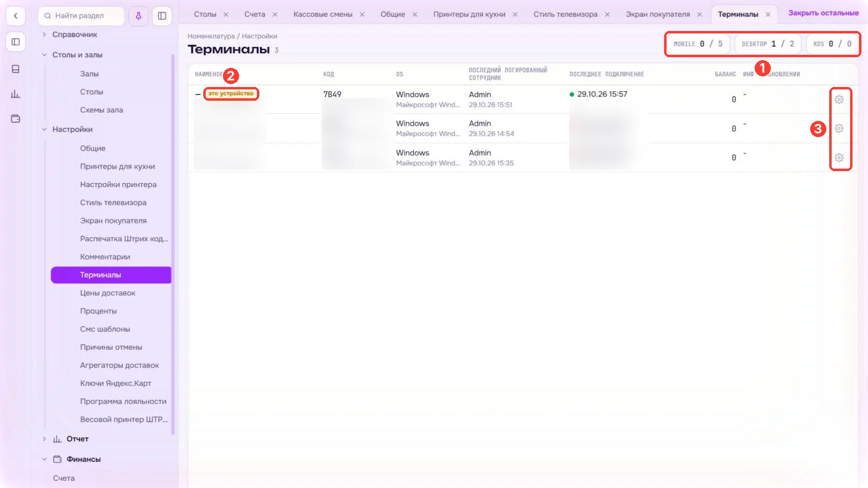
Task: Close the active Терминалы tab
Action: click(x=768, y=14)
